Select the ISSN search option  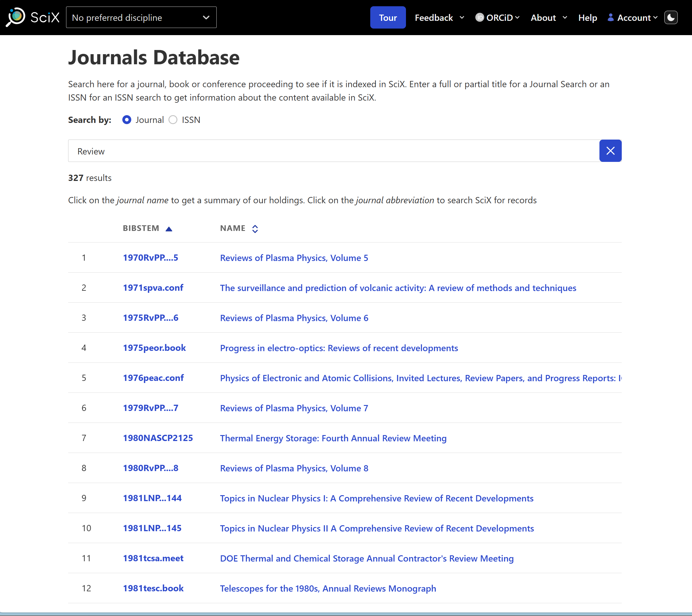pyautogui.click(x=173, y=120)
